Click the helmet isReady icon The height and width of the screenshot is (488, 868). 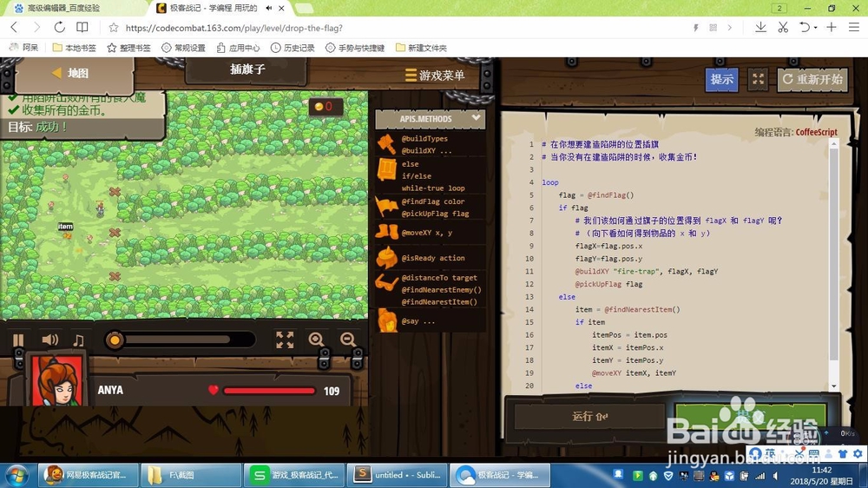coord(386,258)
